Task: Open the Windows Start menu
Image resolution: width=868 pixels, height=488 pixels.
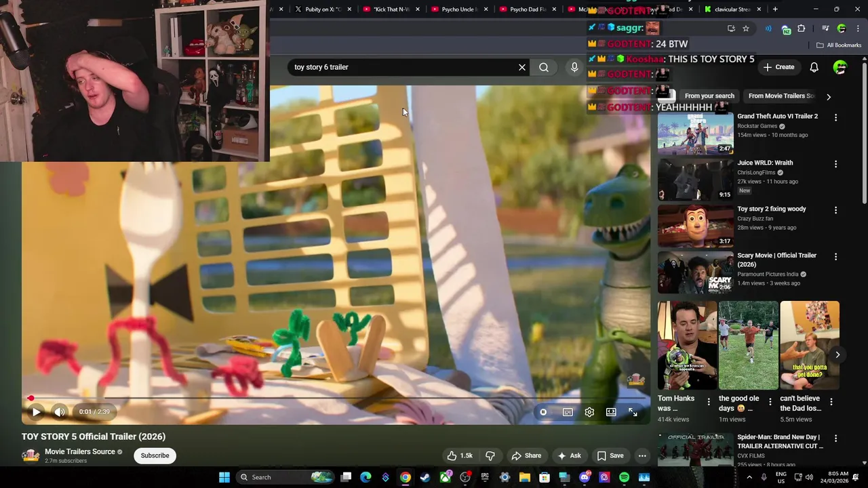Action: click(224, 477)
